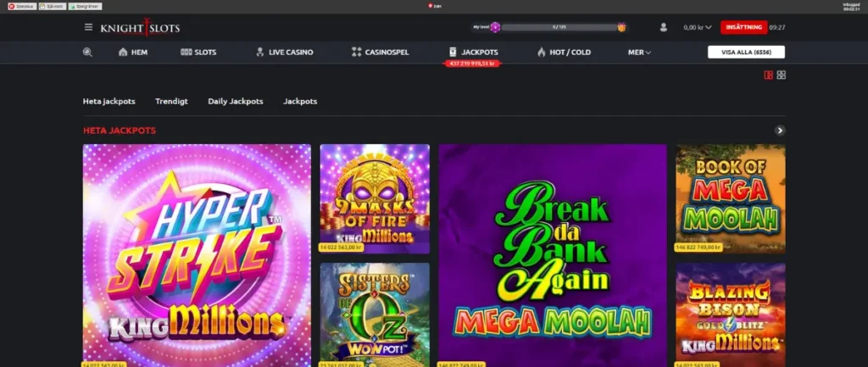Click the Spelgränser icon in top bar
Screen dimensions: 868x367
pos(72,6)
